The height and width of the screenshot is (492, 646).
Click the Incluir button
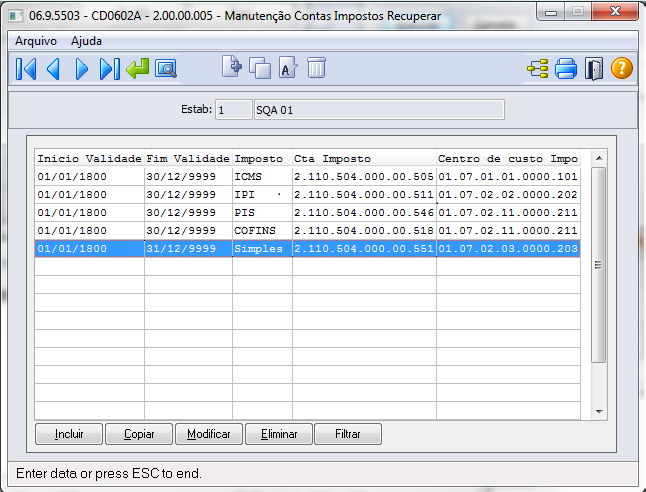[69, 434]
